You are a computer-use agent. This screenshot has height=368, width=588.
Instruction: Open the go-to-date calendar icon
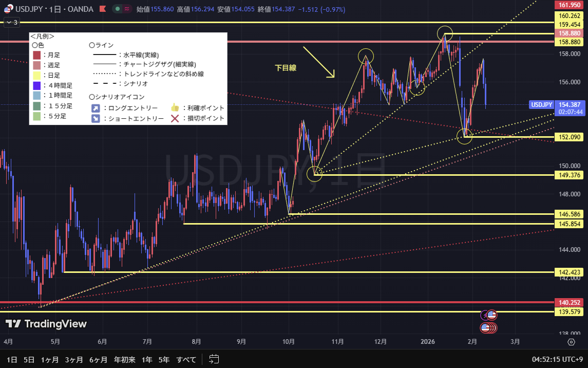pyautogui.click(x=214, y=359)
